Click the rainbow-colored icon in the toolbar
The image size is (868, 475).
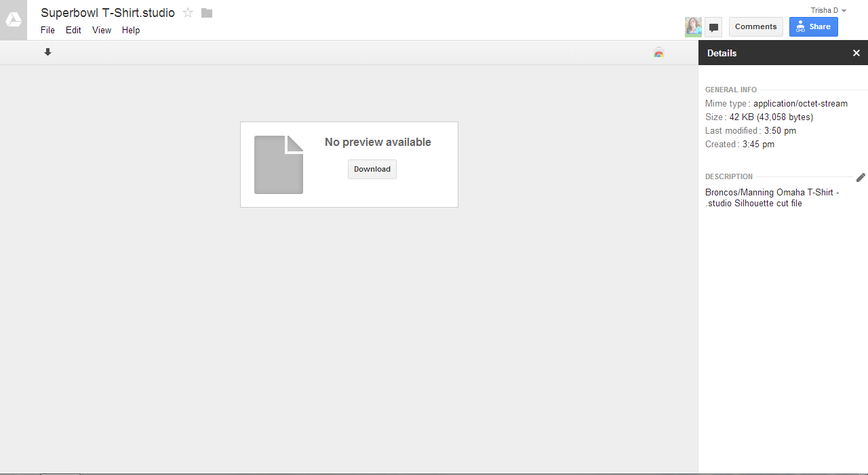658,53
